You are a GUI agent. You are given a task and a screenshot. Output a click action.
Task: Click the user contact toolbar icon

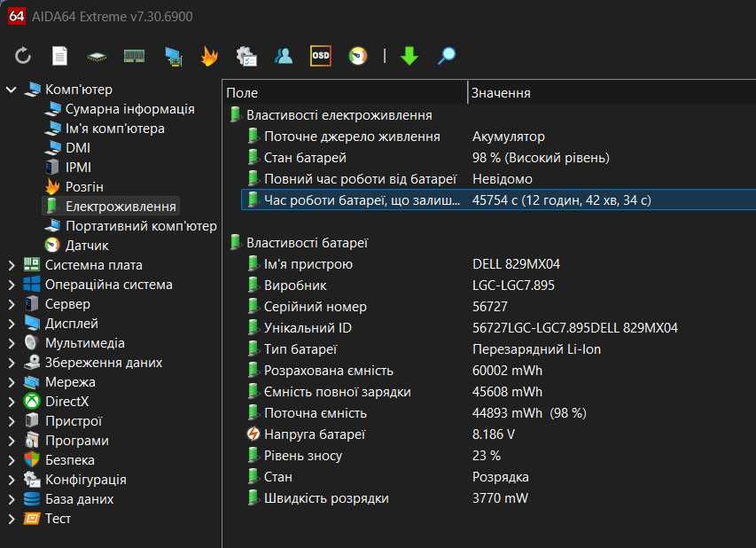pos(284,56)
